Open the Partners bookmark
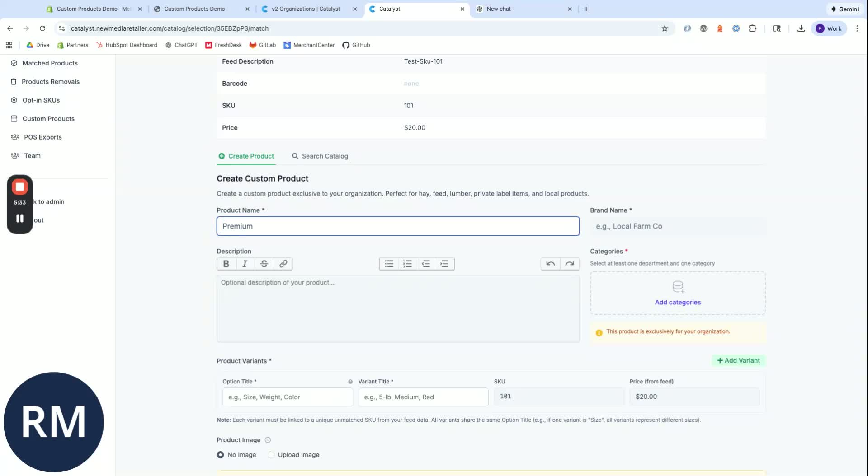This screenshot has height=476, width=868. pos(72,45)
